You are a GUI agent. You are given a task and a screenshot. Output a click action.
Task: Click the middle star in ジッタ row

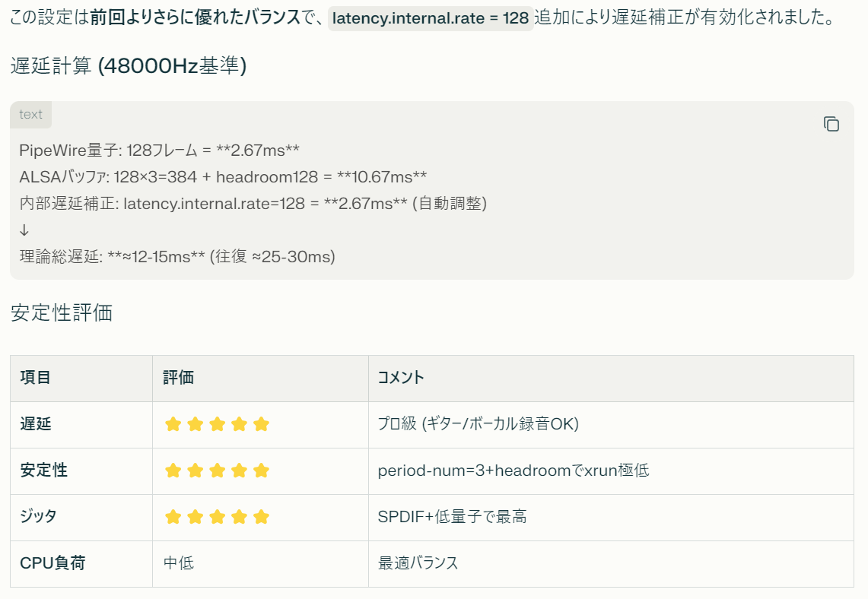coord(217,517)
